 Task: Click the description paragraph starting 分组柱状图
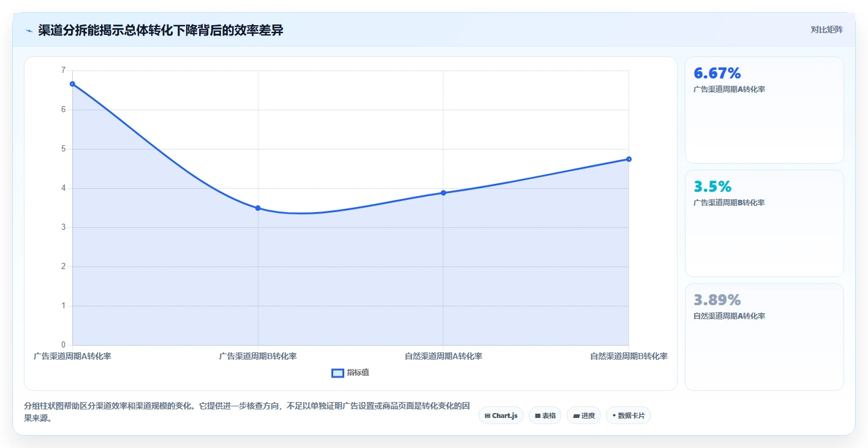(x=247, y=412)
